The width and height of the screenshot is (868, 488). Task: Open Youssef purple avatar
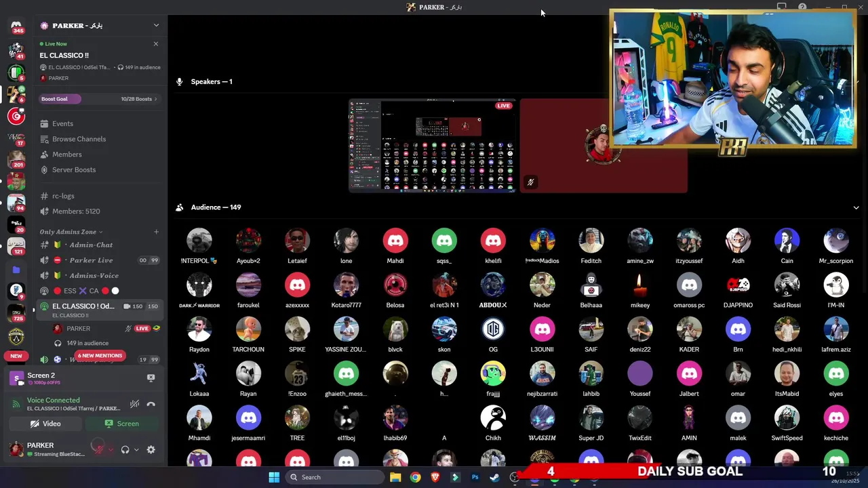640,373
